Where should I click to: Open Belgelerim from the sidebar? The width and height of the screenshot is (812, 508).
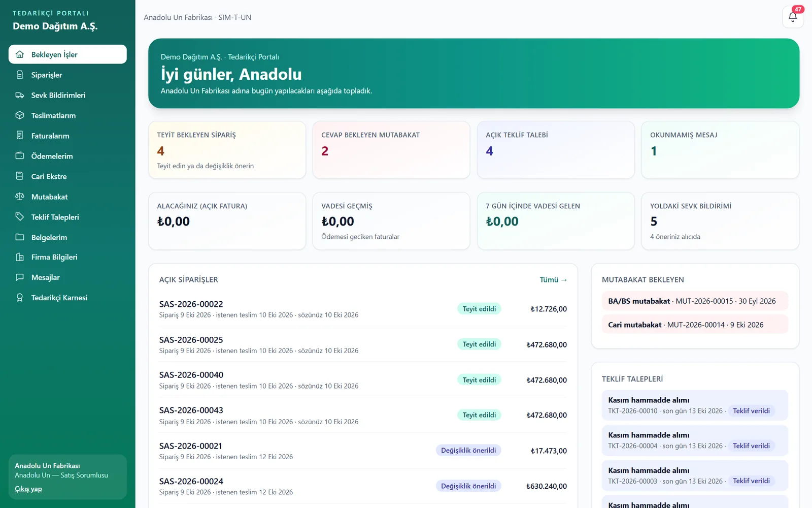click(67, 237)
